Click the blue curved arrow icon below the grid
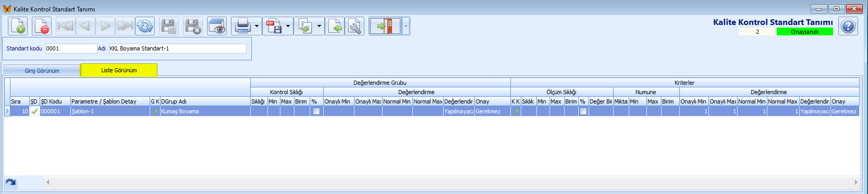The width and height of the screenshot is (868, 194). tap(10, 182)
